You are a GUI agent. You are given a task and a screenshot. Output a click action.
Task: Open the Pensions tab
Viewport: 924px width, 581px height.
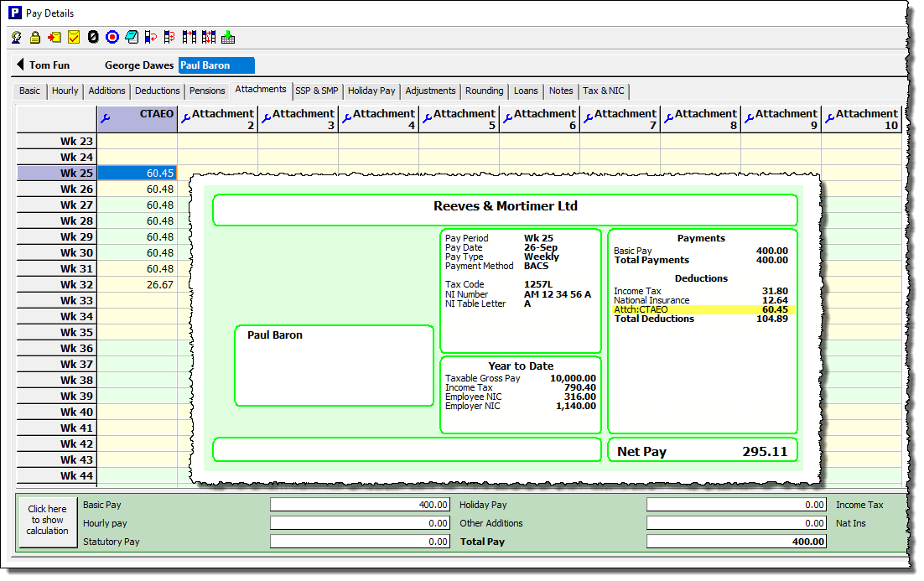[x=207, y=91]
